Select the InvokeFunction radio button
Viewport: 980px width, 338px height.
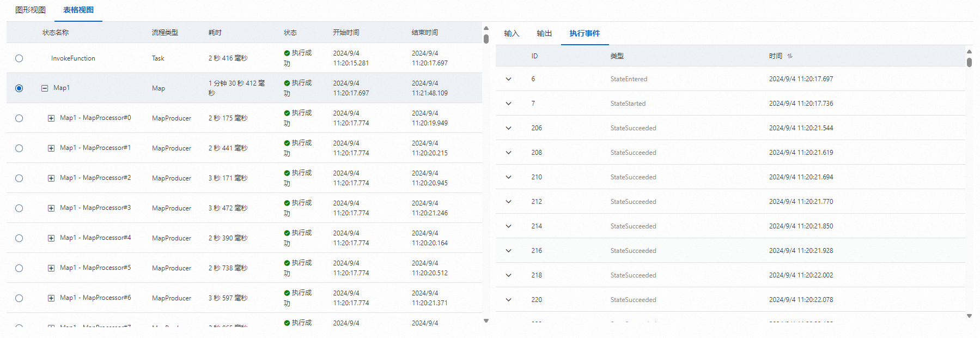(x=19, y=58)
